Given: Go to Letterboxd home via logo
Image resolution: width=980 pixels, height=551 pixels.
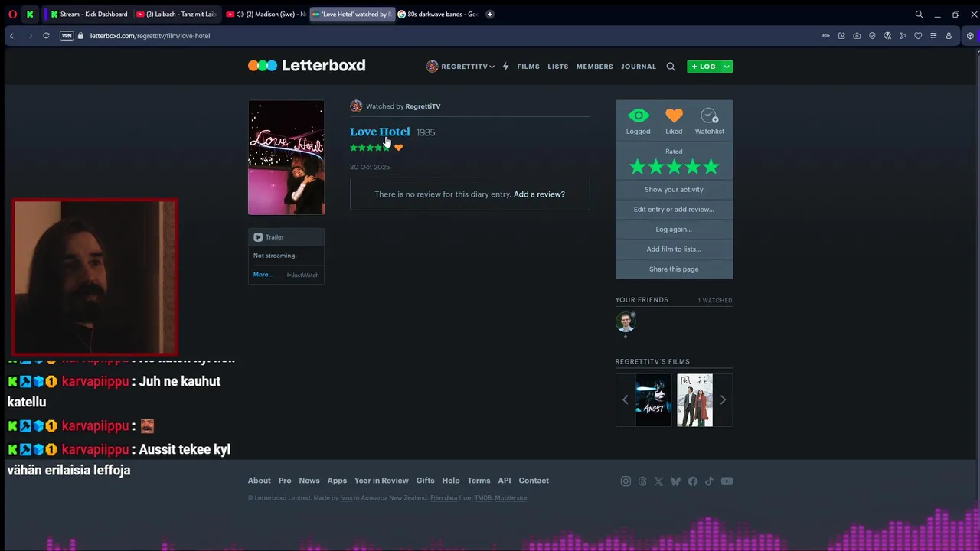Looking at the screenshot, I should [306, 66].
